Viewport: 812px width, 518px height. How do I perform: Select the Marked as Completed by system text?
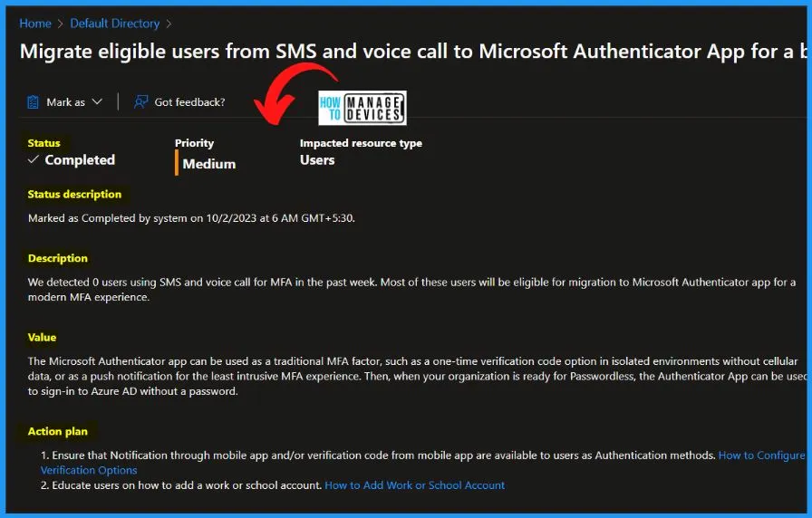click(x=191, y=218)
